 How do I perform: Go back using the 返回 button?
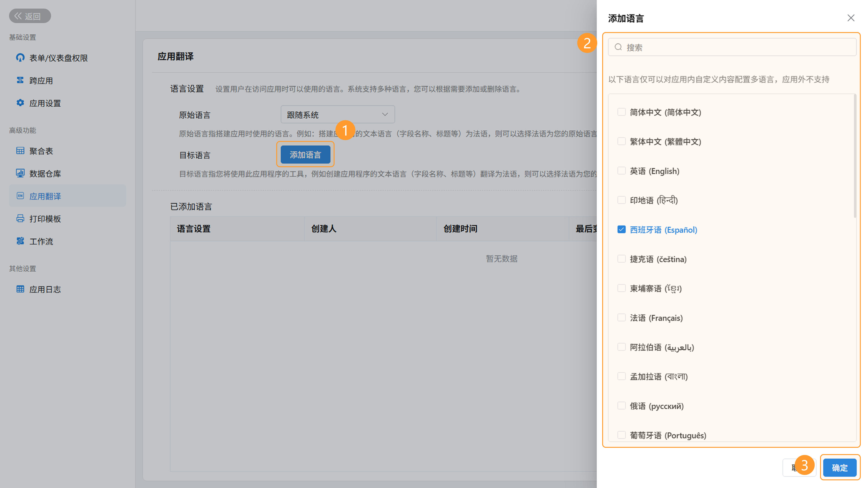point(30,16)
